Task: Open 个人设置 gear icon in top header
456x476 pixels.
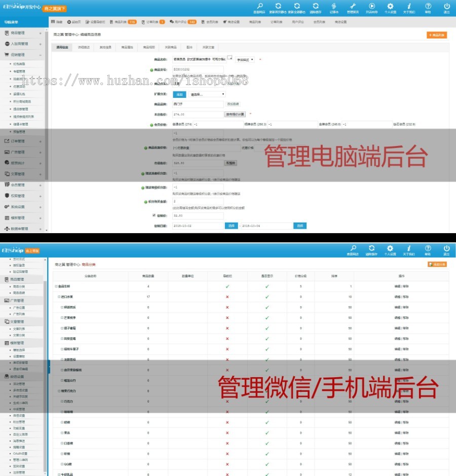Action: [390, 6]
